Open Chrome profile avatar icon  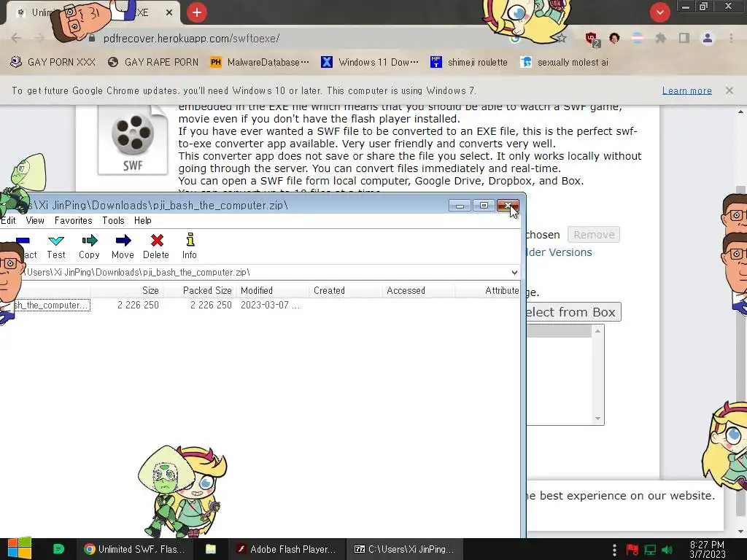pyautogui.click(x=708, y=38)
